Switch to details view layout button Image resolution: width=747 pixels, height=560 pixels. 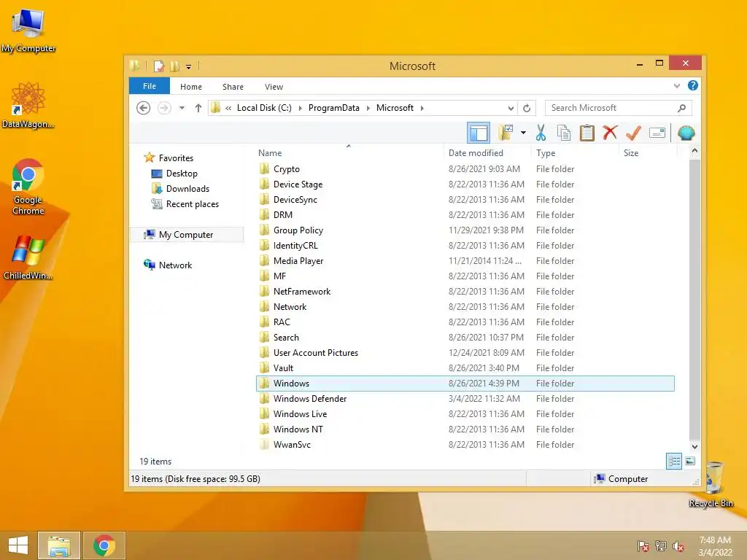point(673,461)
